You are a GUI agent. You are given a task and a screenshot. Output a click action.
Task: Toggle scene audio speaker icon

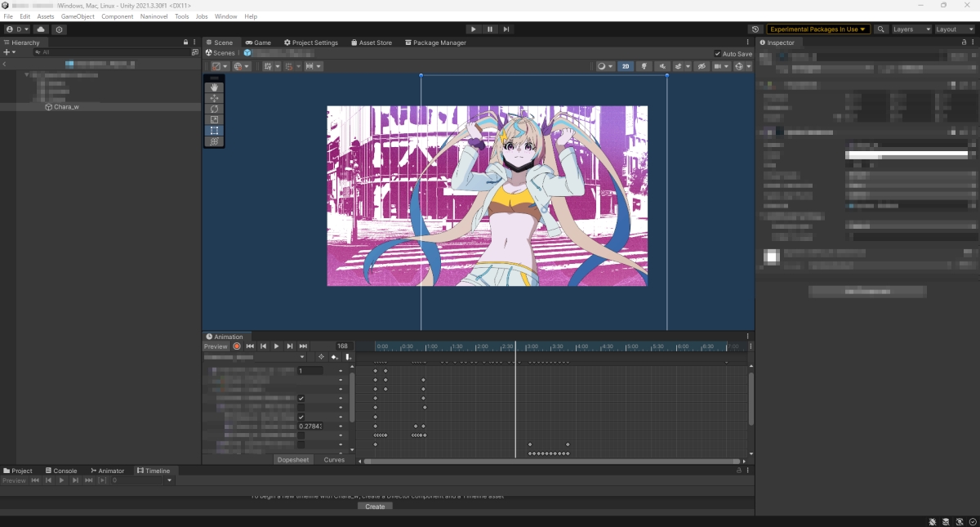click(x=662, y=66)
